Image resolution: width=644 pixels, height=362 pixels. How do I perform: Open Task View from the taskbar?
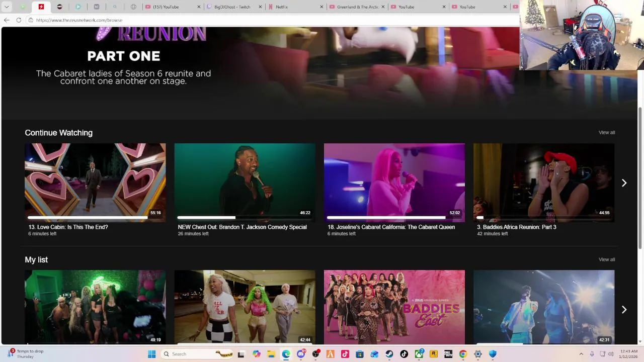pos(241,354)
